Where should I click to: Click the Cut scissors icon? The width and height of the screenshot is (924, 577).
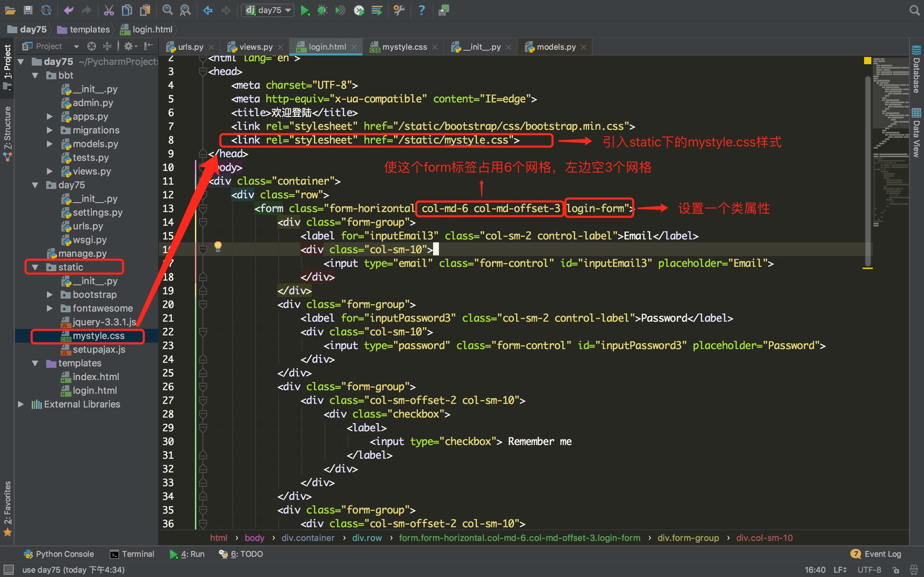[x=109, y=10]
